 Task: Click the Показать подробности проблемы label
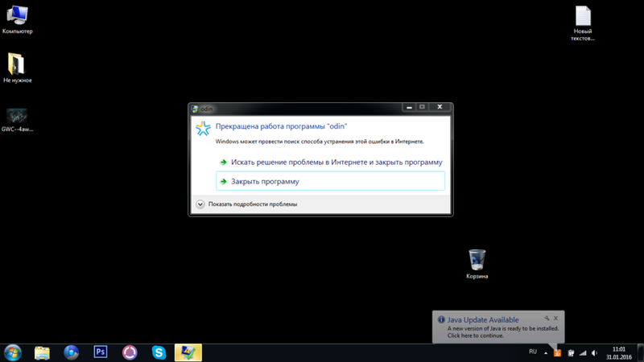point(253,204)
